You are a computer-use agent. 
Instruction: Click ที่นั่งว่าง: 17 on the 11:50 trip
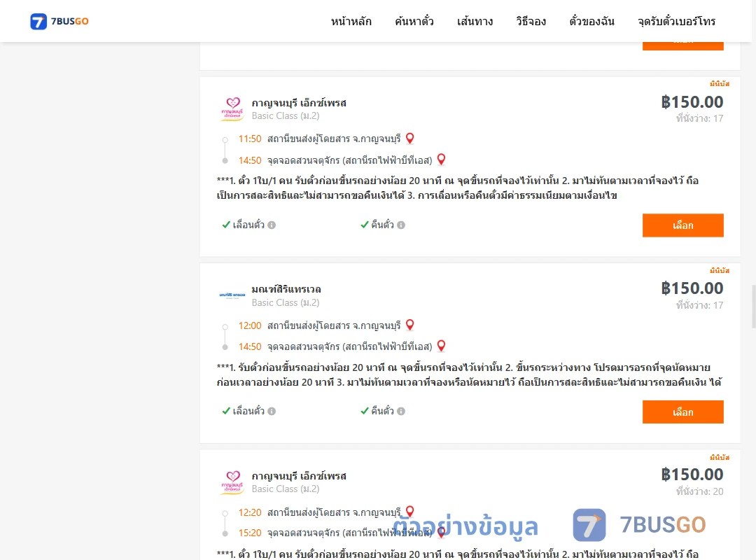pos(699,118)
